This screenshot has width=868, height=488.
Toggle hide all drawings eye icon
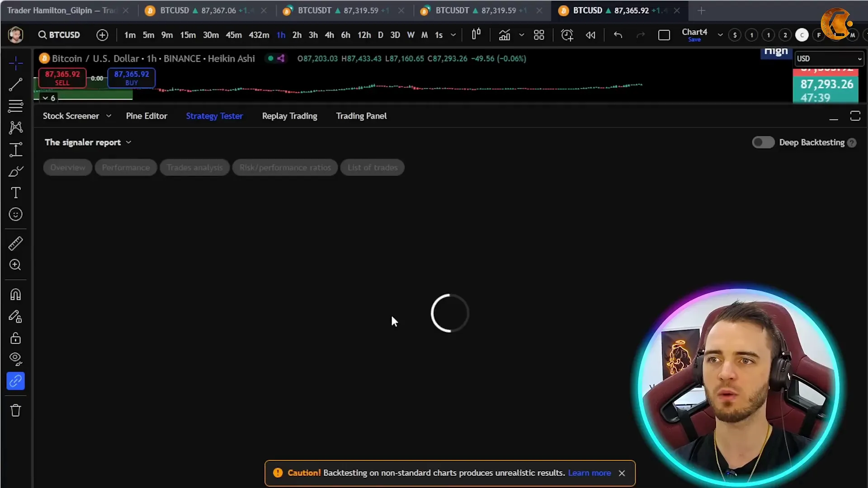[16, 359]
